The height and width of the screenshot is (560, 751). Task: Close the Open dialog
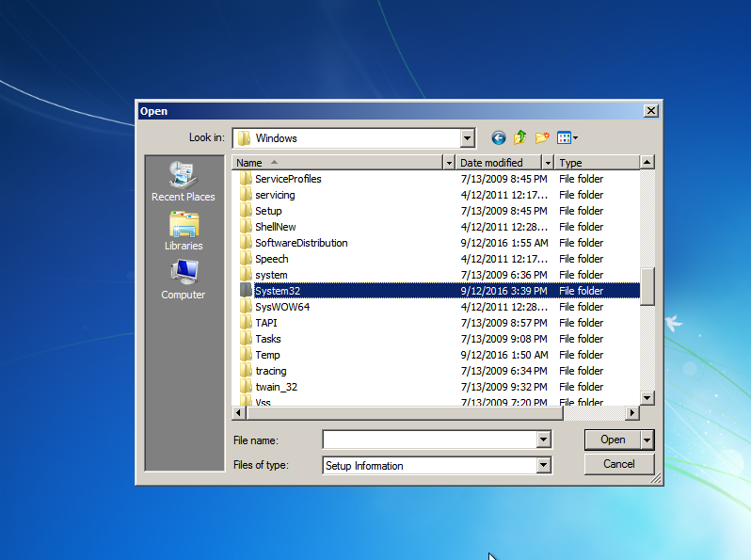pyautogui.click(x=651, y=111)
